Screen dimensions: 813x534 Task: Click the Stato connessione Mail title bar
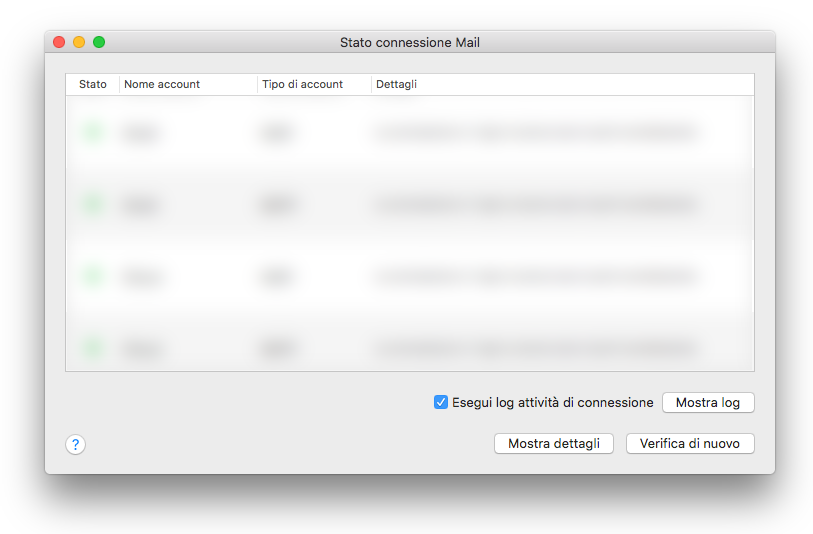pos(410,43)
